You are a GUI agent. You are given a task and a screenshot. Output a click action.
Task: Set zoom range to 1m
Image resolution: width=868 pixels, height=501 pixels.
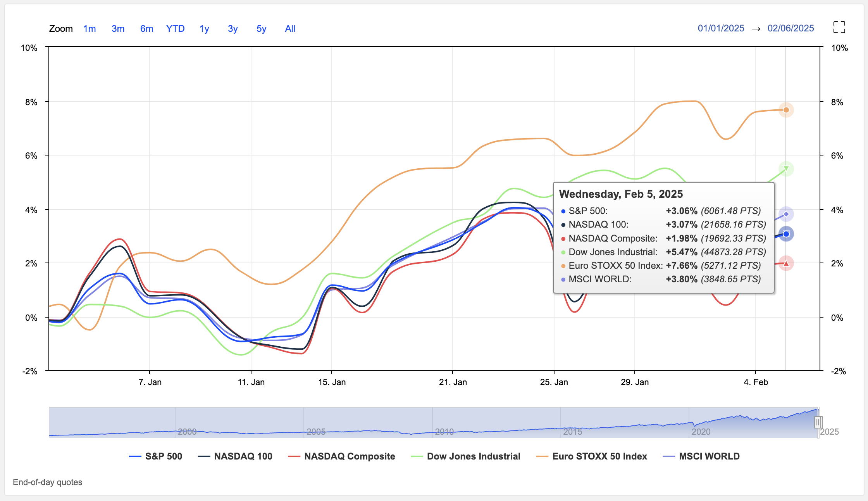90,29
